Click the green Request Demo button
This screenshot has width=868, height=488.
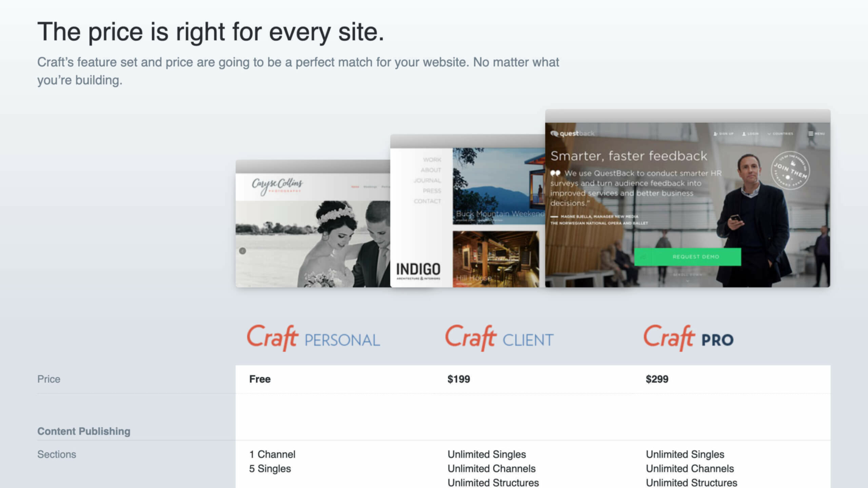tap(688, 257)
